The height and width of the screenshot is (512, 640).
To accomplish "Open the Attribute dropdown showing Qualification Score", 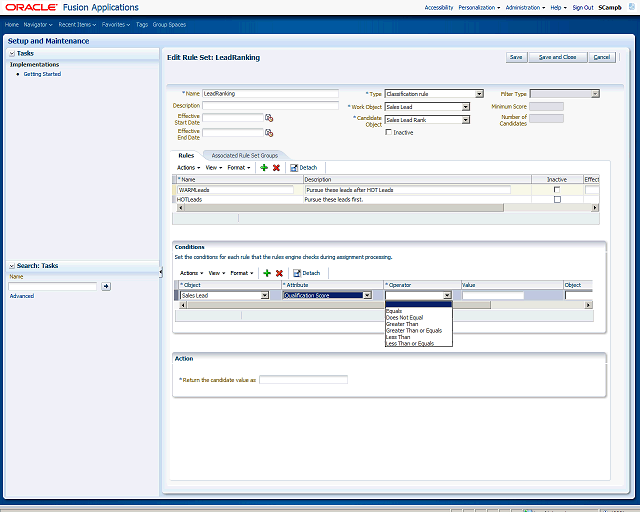I will (x=367, y=295).
